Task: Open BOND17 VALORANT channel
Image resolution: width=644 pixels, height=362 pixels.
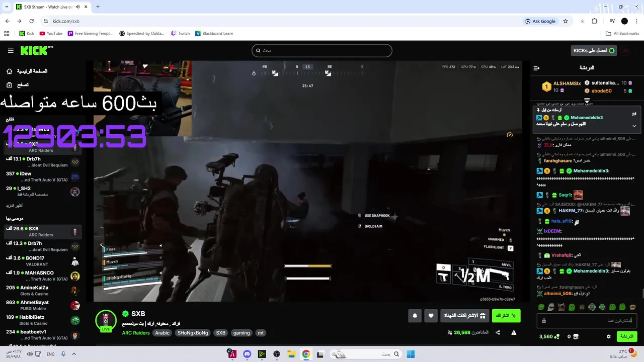Action: click(x=42, y=261)
